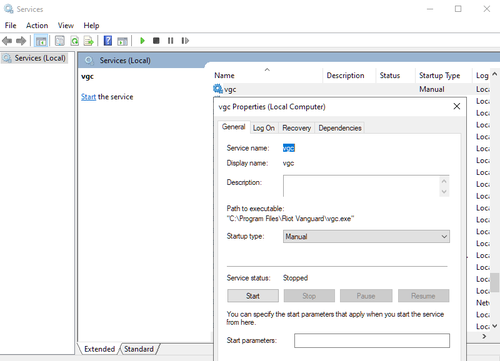Switch to the Standard view tab
Viewport: 500px width, 361px height.
(x=139, y=349)
